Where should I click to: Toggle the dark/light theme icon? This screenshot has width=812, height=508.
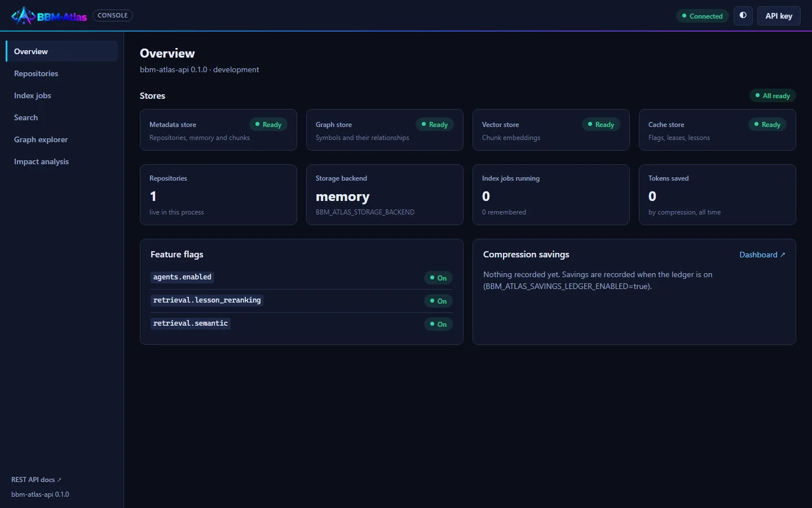point(743,16)
